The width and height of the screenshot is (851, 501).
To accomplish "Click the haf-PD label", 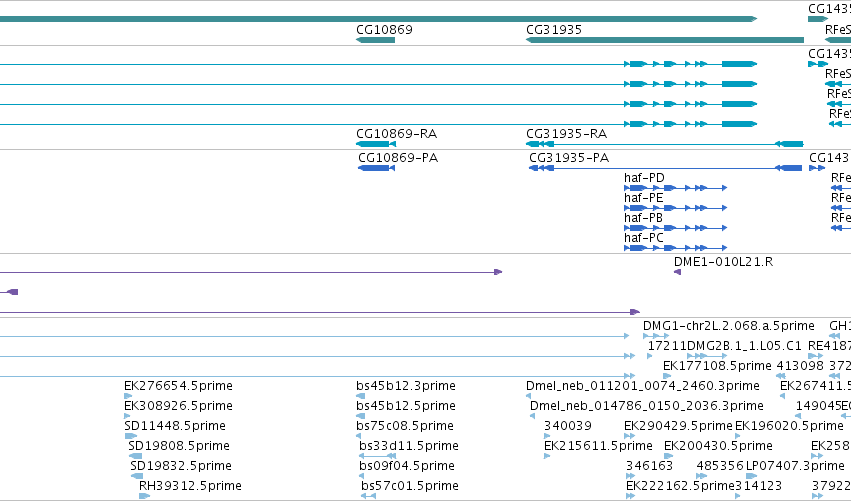I will pyautogui.click(x=644, y=177).
